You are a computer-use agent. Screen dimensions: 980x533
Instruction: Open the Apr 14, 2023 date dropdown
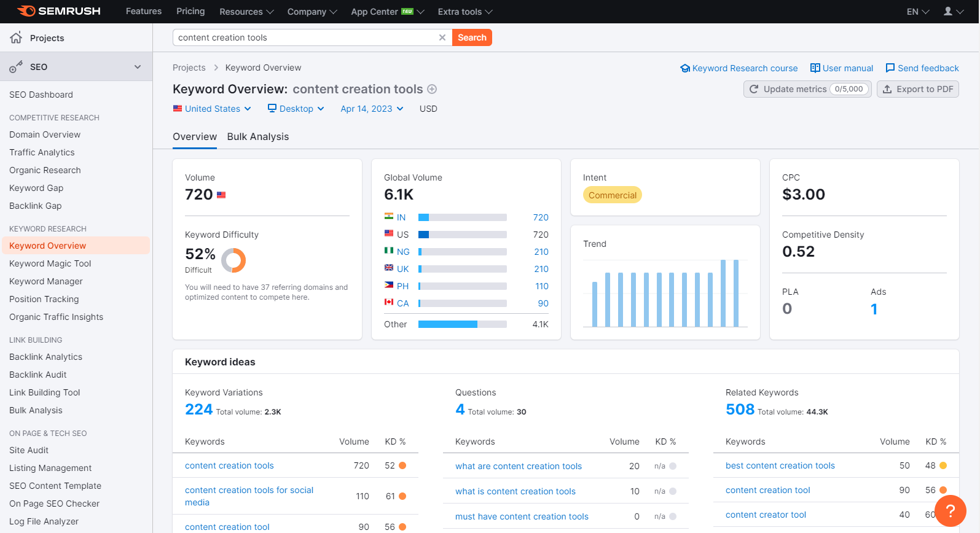(x=372, y=109)
